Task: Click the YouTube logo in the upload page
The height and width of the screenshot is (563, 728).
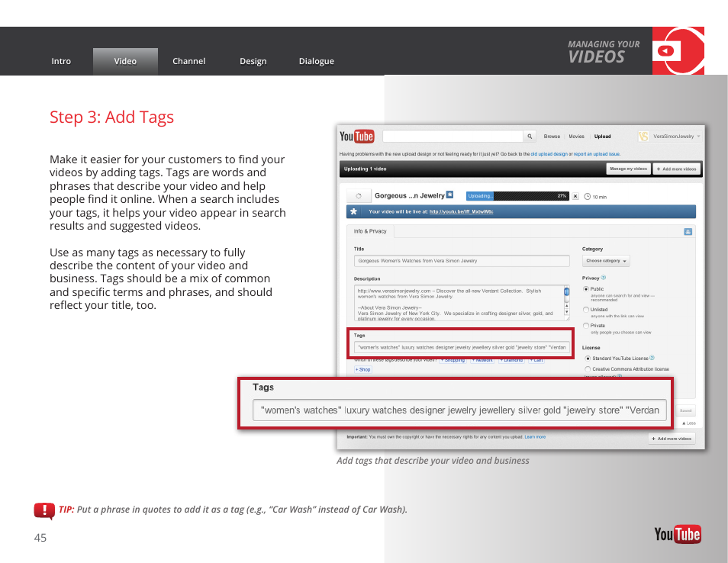Action: [356, 137]
